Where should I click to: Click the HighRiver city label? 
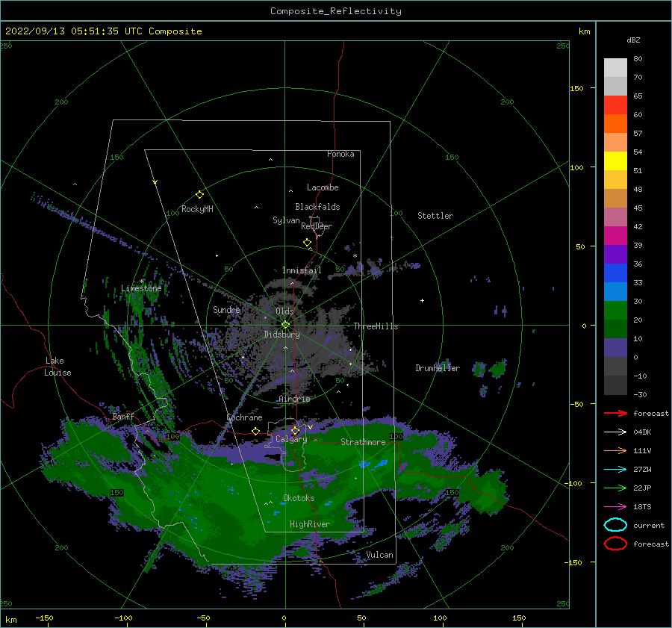(x=310, y=524)
